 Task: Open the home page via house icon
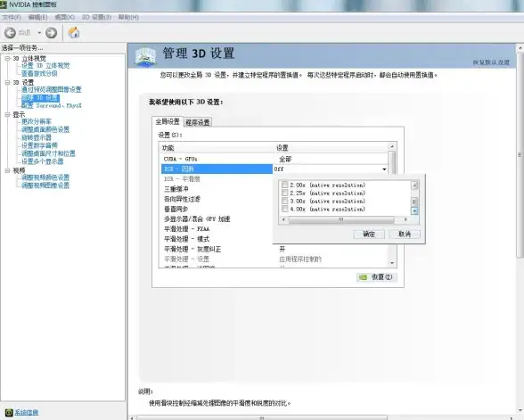(x=74, y=32)
